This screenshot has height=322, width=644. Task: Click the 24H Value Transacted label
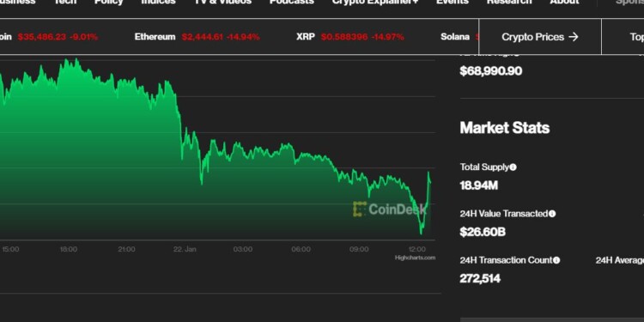(504, 214)
